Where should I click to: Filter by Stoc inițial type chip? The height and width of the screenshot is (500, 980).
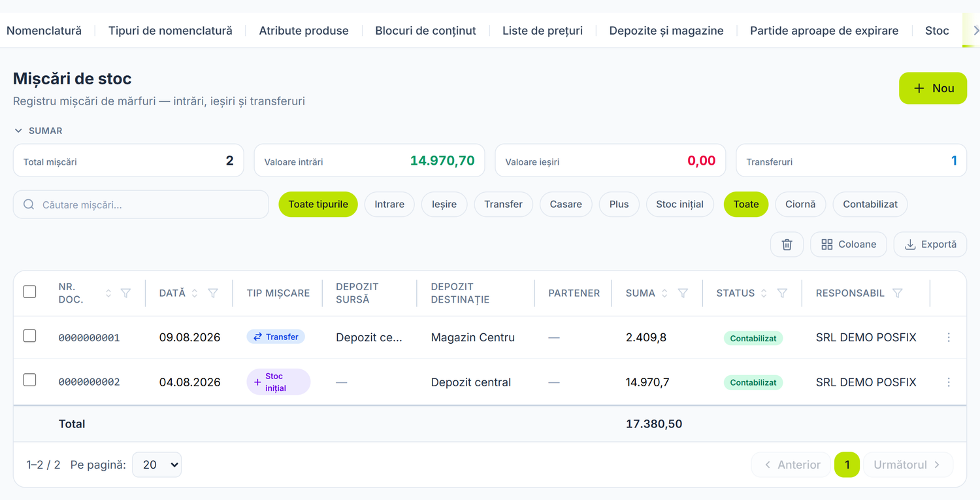pyautogui.click(x=680, y=205)
